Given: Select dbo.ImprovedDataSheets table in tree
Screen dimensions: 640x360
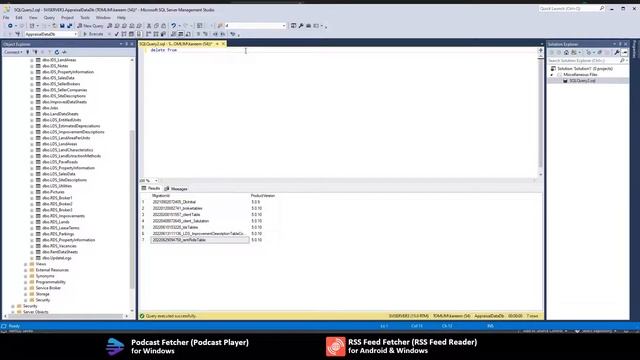Looking at the screenshot, I should tap(64, 102).
